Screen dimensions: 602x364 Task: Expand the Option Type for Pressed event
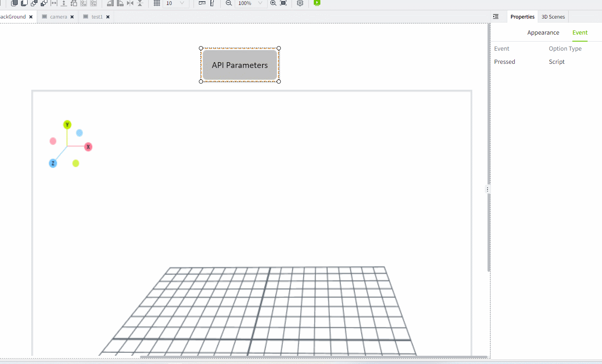tap(557, 62)
